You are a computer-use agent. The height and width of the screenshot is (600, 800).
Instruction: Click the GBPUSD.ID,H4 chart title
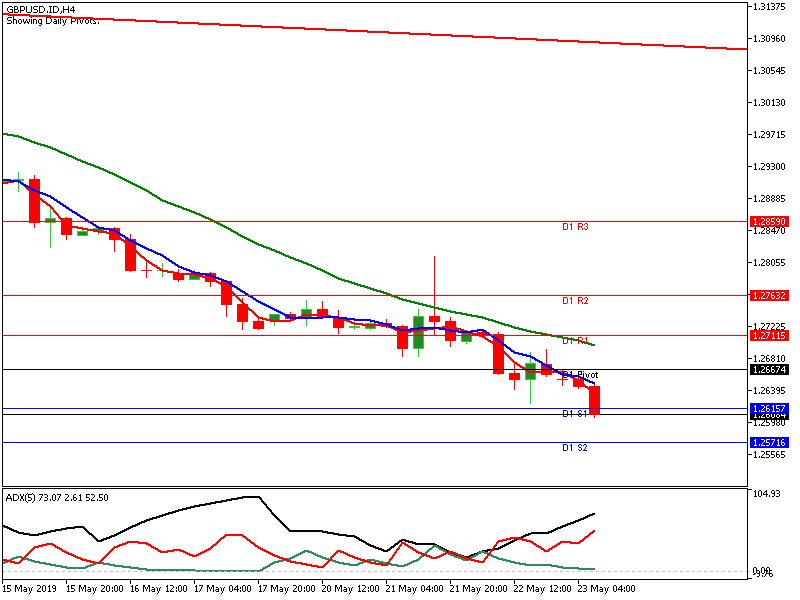[39, 9]
